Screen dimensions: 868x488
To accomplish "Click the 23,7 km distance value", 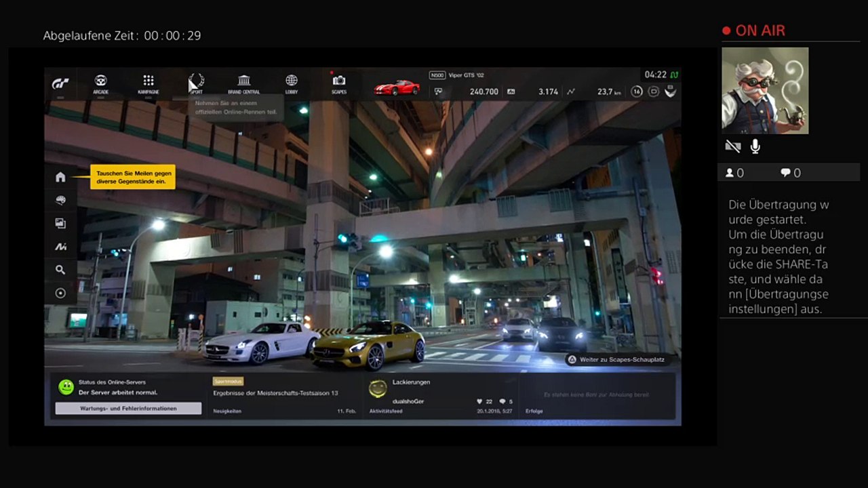I will click(x=609, y=91).
